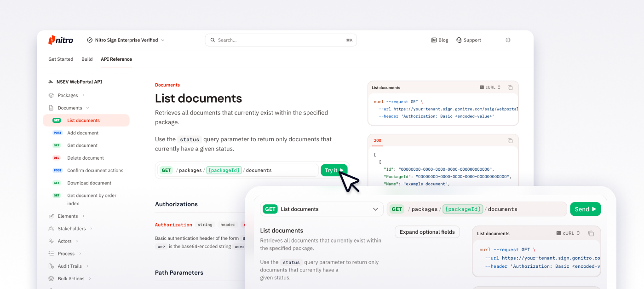Screen dimensions: 644x289
Task: Click the Authorizations heading
Action: (x=176, y=204)
